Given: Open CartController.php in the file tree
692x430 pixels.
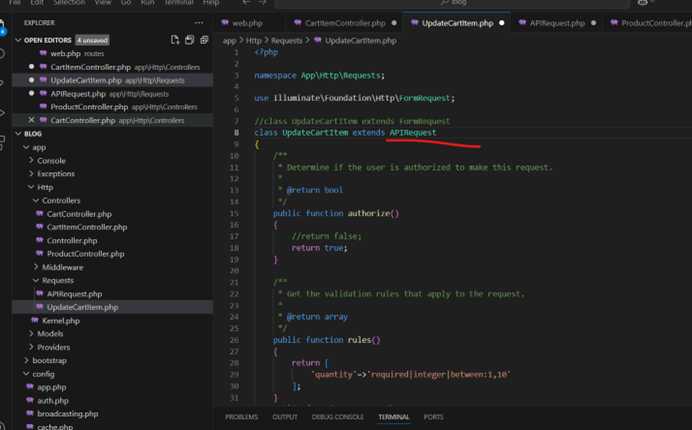Looking at the screenshot, I should click(x=79, y=214).
